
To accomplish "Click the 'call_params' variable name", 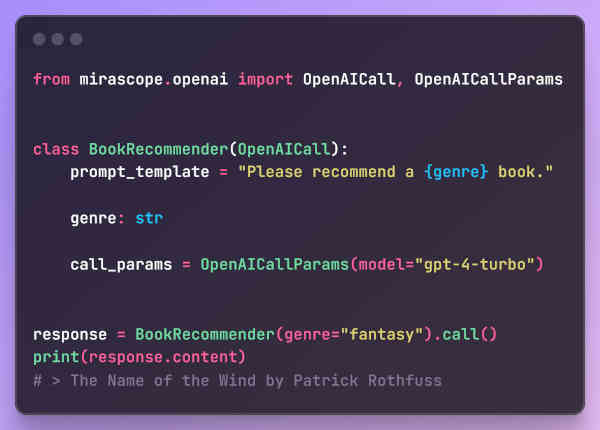I will coord(121,265).
